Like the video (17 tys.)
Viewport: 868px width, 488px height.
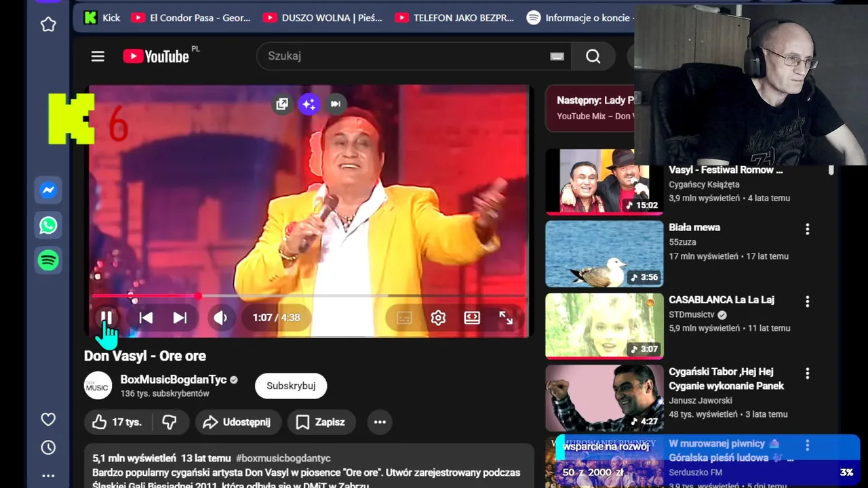point(117,422)
